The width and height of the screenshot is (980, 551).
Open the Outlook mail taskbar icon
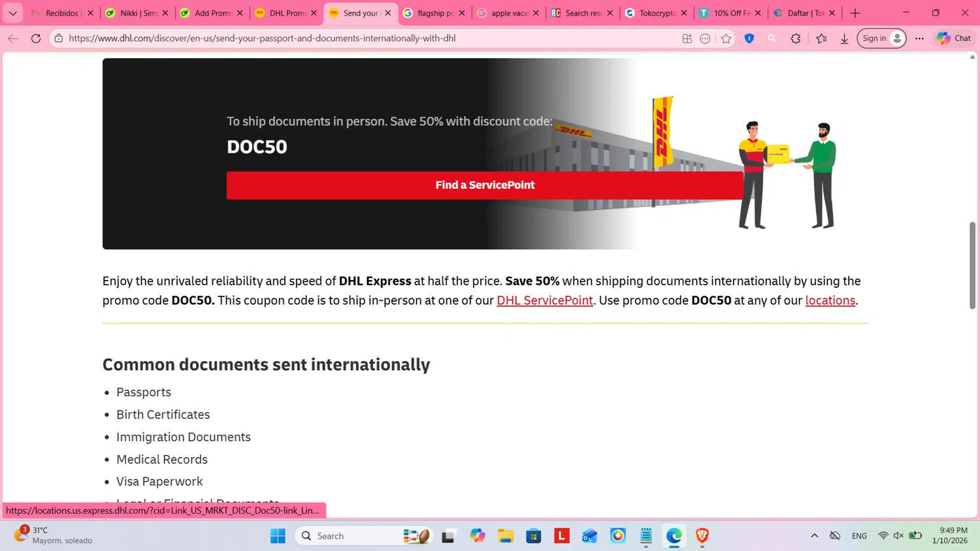(590, 536)
